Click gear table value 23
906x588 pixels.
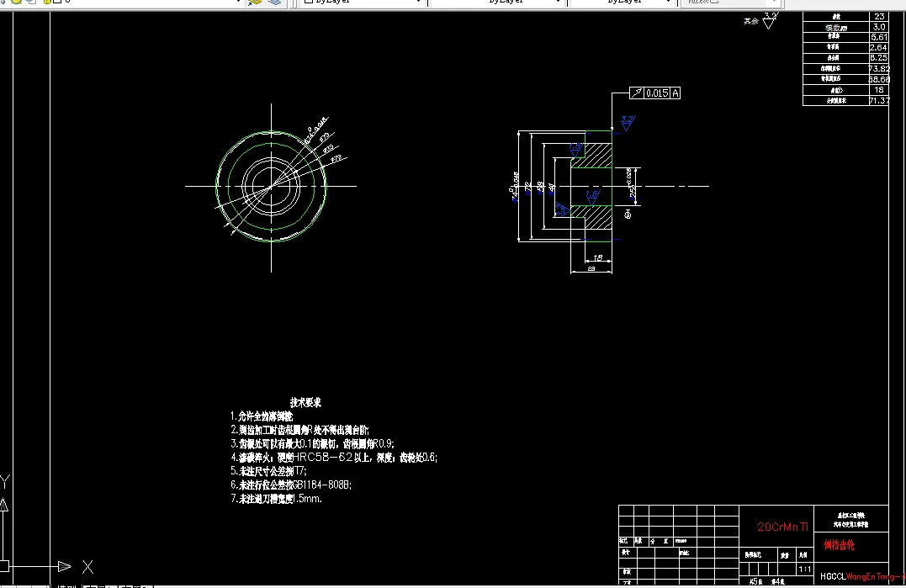[879, 16]
